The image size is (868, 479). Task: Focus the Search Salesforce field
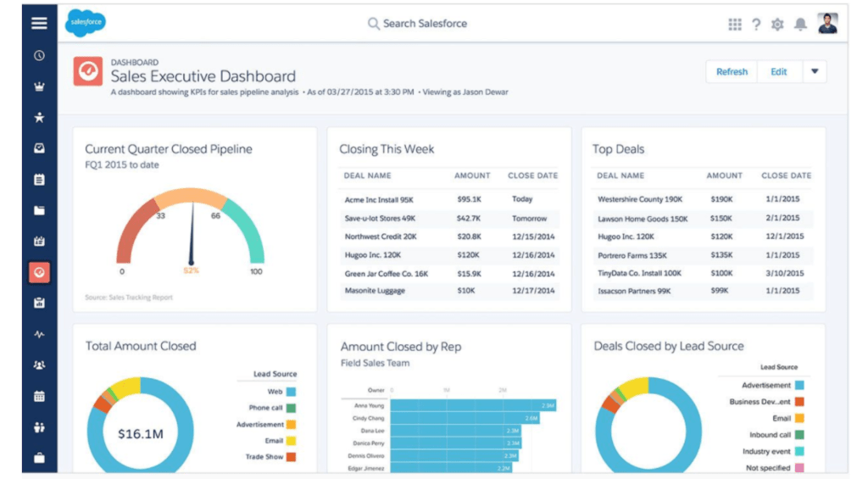pos(424,24)
